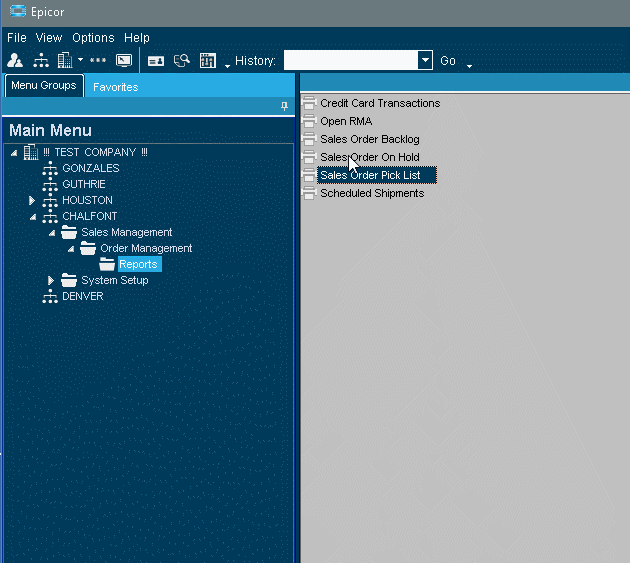Open Sales Order Backlog report

coord(370,139)
